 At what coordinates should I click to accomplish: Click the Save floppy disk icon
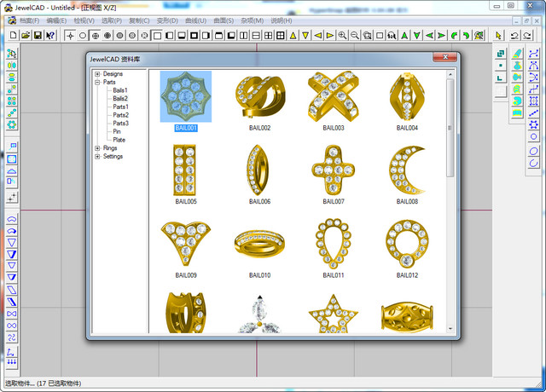tap(38, 35)
